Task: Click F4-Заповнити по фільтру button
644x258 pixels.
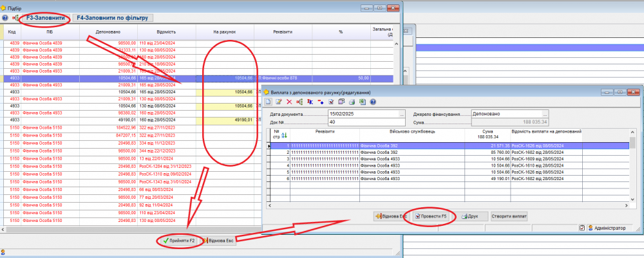Action: (112, 18)
